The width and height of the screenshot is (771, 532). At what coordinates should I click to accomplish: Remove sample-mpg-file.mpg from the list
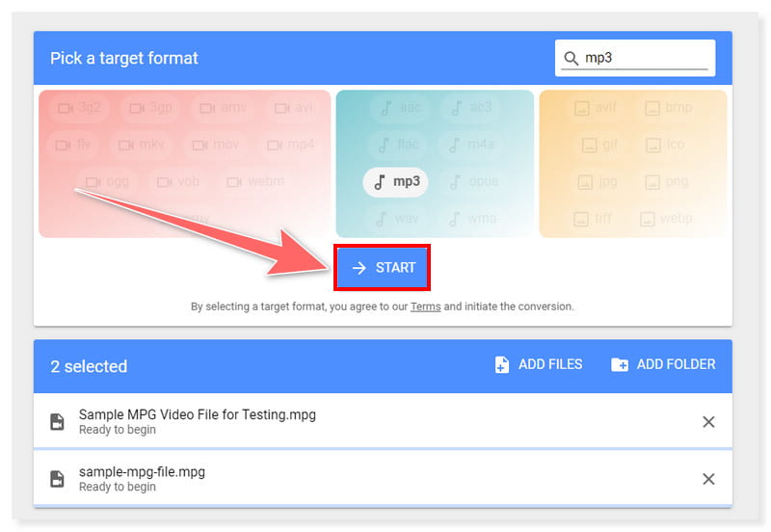(x=708, y=479)
